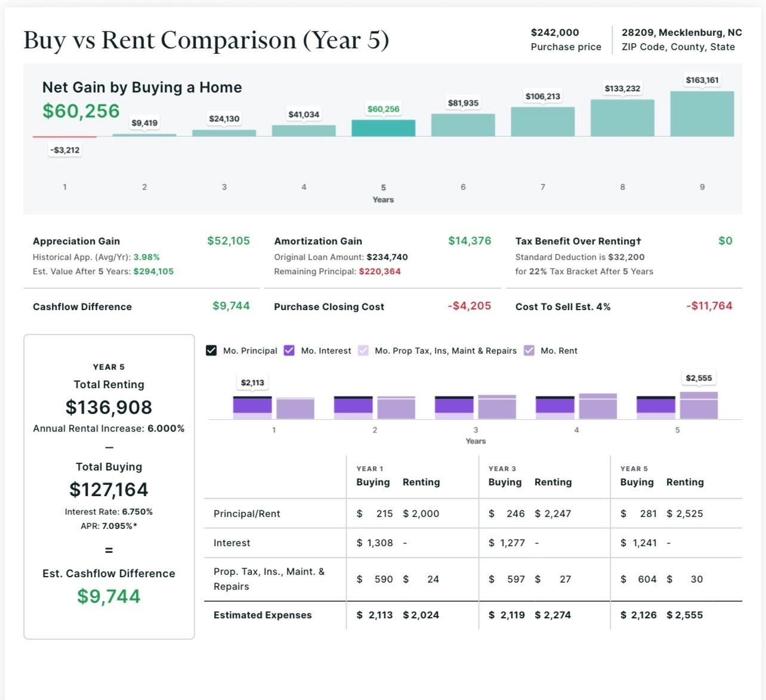Screen dimensions: 766x700
Task: Click the Interest row label
Action: point(232,543)
